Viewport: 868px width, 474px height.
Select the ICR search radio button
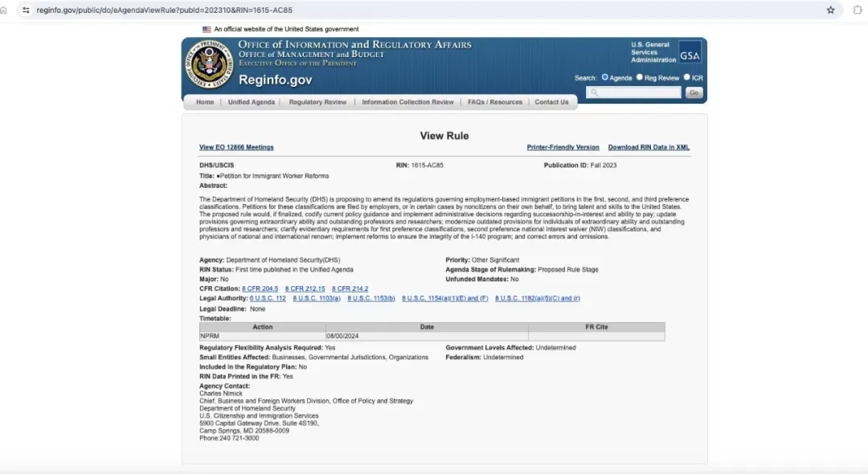tap(687, 77)
